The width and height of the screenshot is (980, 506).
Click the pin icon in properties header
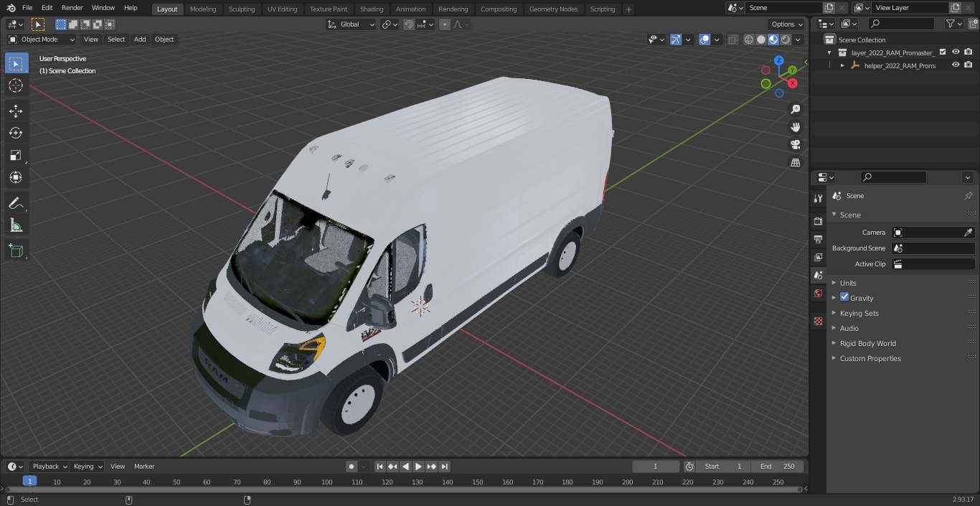968,196
